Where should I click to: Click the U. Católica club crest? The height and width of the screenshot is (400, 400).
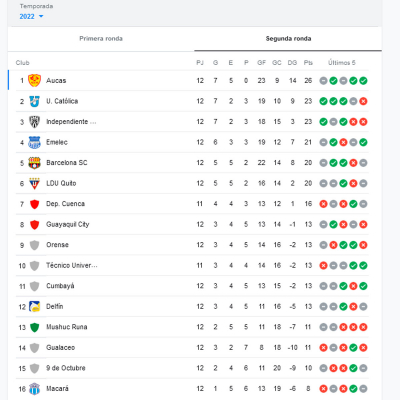[34, 101]
